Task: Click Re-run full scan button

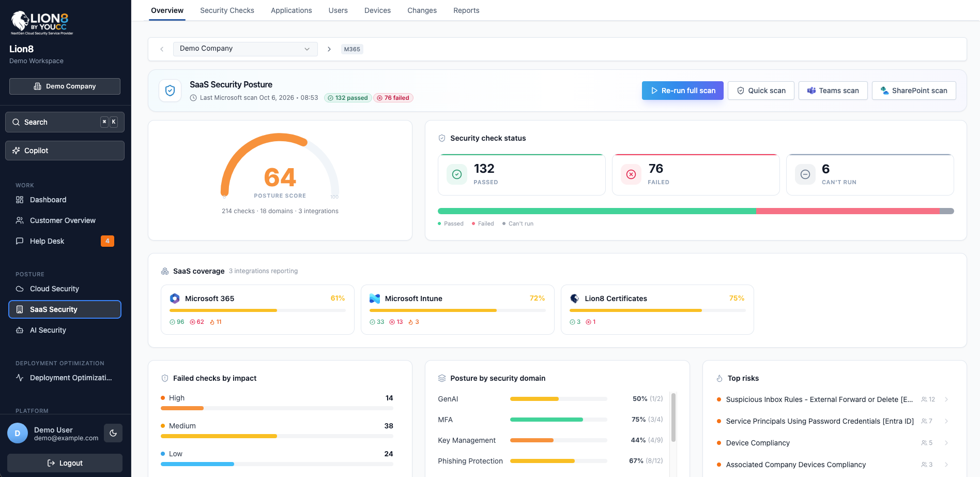Action: coord(683,91)
